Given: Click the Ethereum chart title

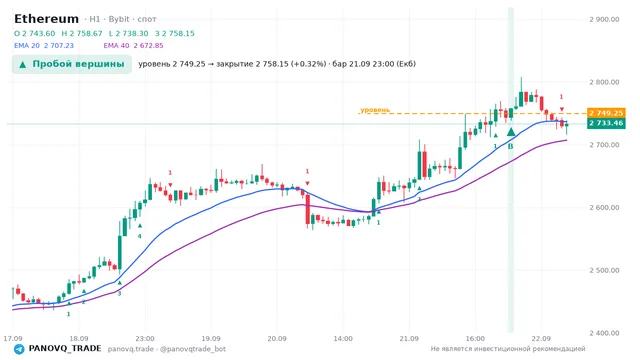Looking at the screenshot, I should 46,19.
